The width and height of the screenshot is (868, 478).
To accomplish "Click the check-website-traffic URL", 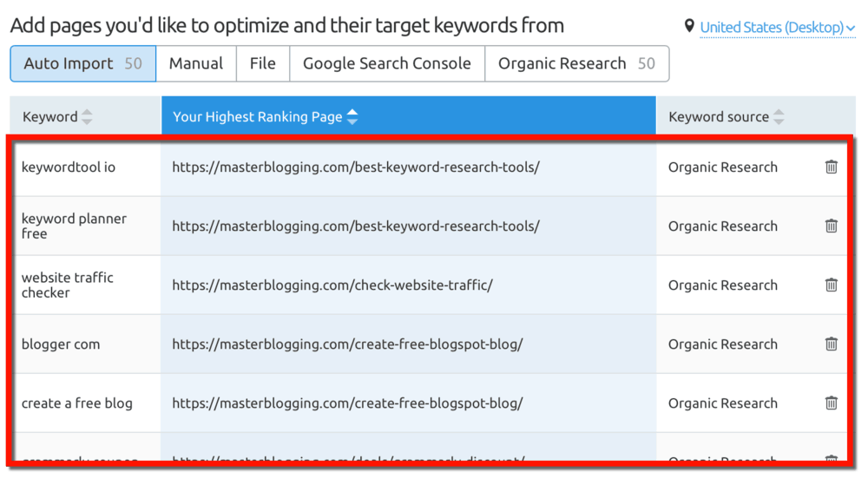I will pyautogui.click(x=332, y=285).
